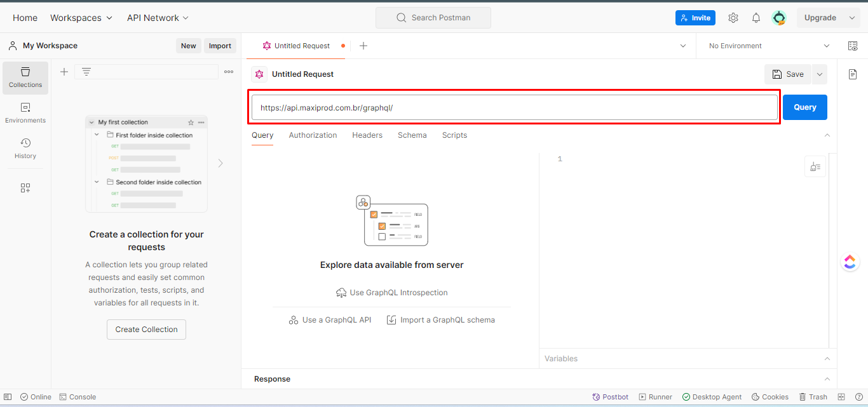Open Console from status bar
The image size is (868, 407).
pos(78,397)
